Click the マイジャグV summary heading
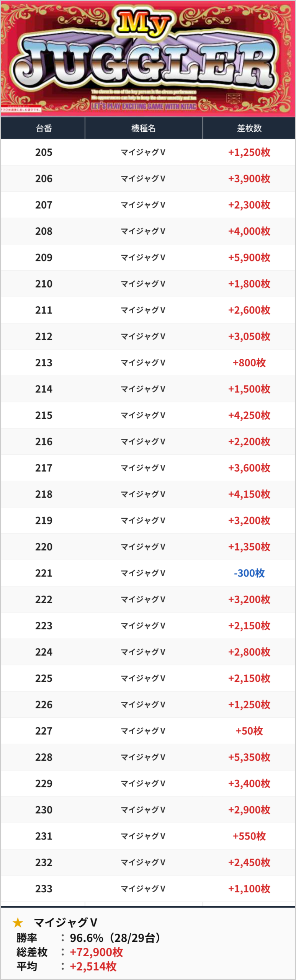This screenshot has height=980, width=296. 65,923
